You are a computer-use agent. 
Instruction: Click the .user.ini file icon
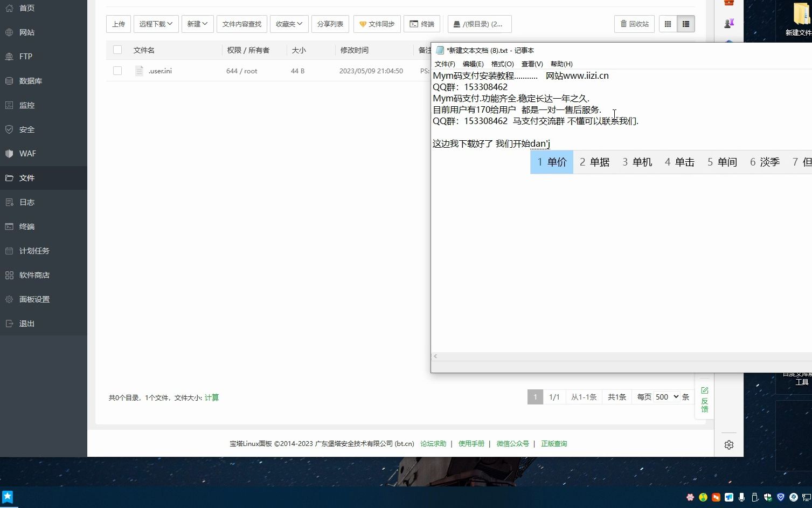[139, 71]
